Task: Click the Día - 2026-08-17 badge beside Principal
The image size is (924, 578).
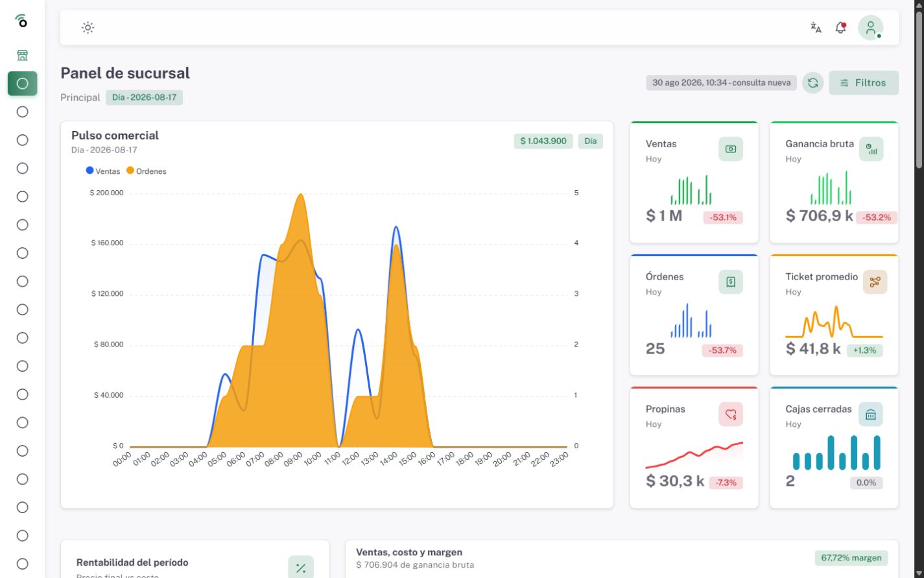Action: [x=144, y=97]
